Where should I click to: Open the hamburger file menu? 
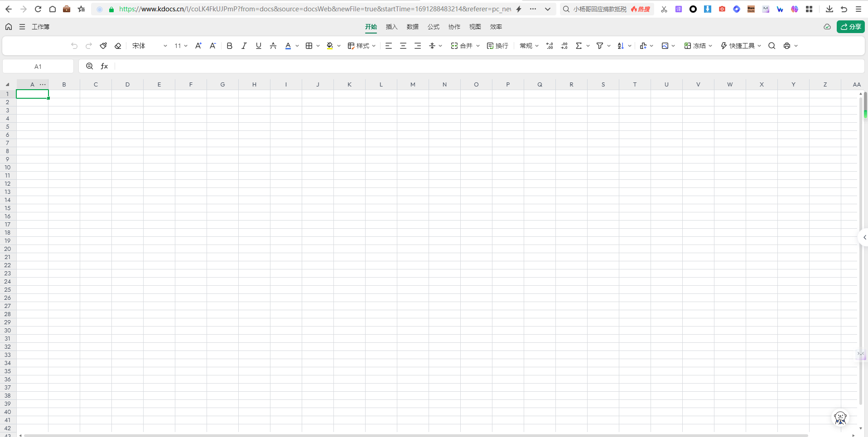coord(22,27)
